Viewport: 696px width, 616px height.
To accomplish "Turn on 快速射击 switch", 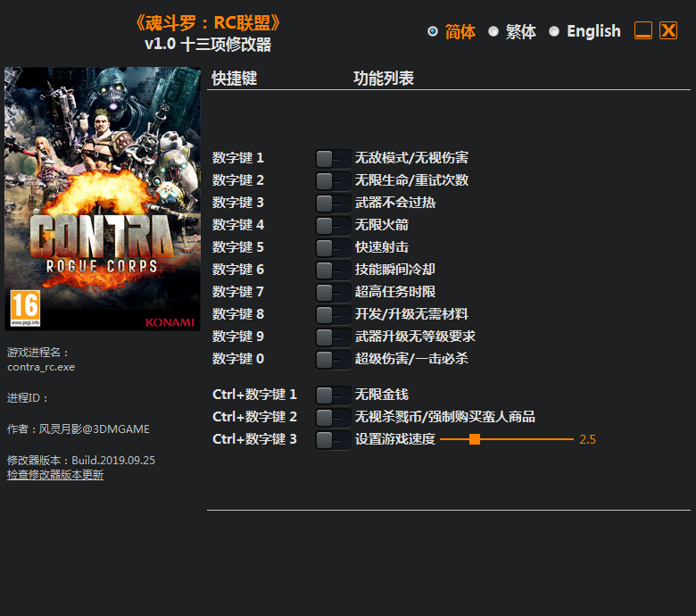I will (x=333, y=248).
